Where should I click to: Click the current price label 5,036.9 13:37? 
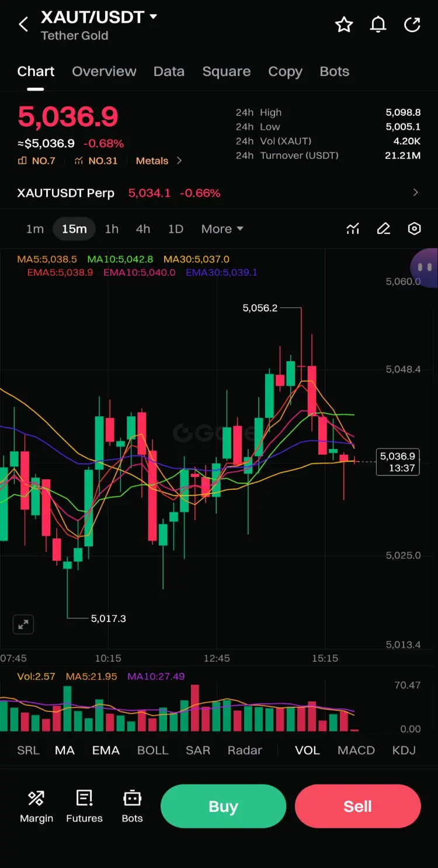[398, 462]
